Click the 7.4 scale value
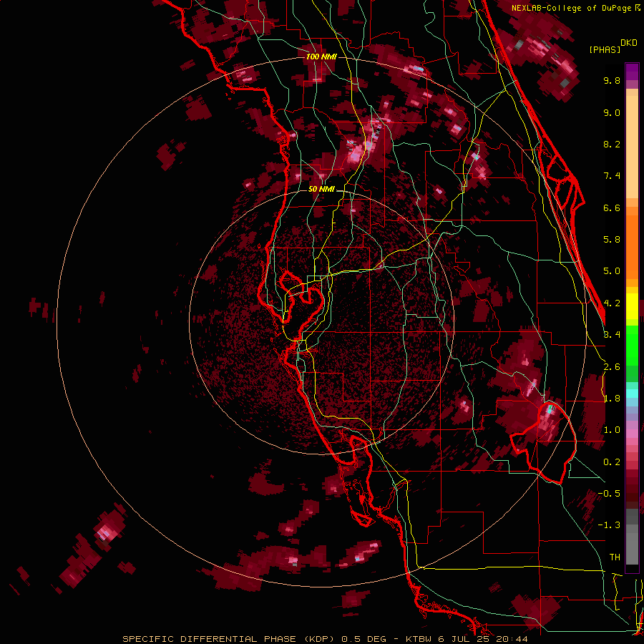 pyautogui.click(x=612, y=176)
